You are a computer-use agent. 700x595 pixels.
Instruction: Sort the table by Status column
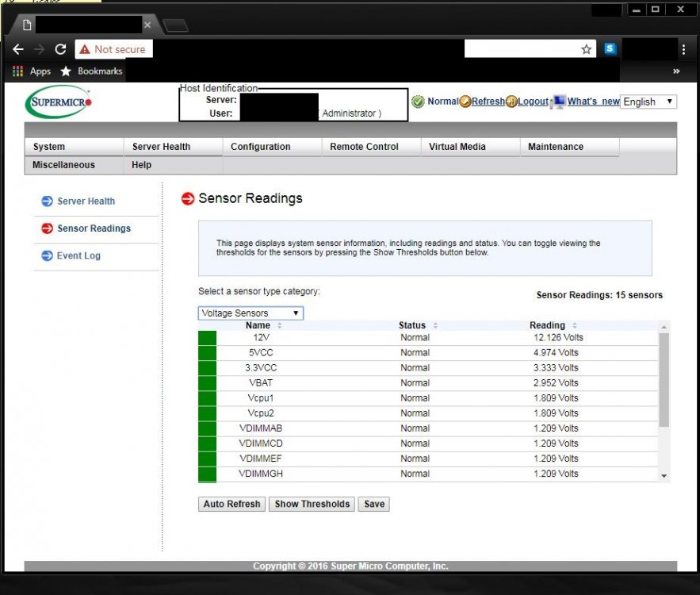click(x=418, y=325)
